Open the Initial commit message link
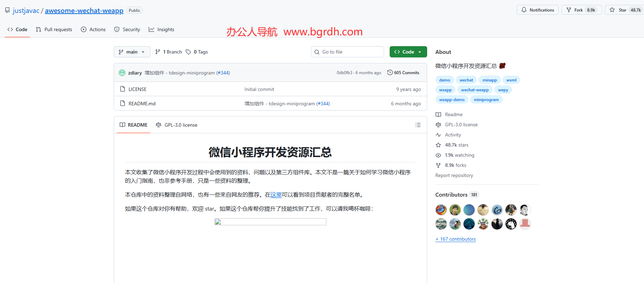 click(x=259, y=89)
